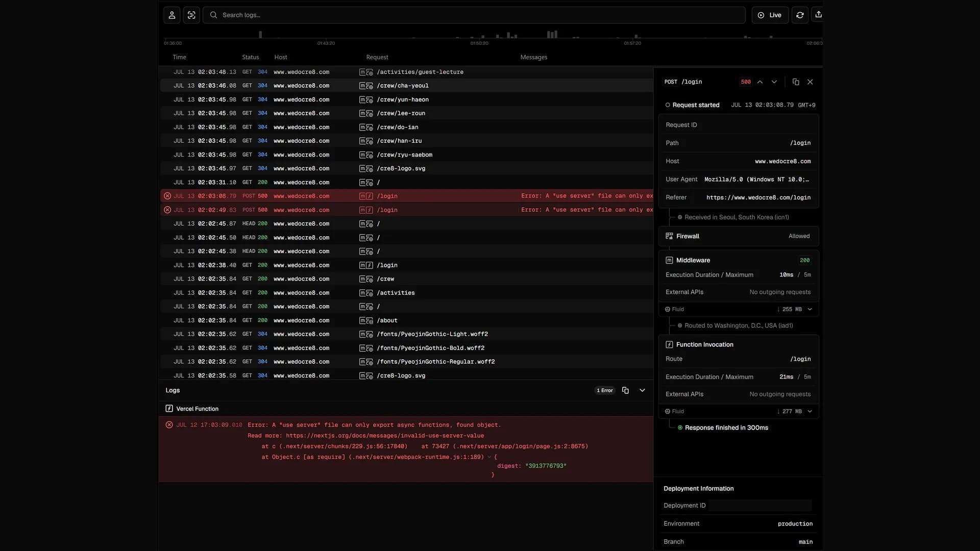Image resolution: width=980 pixels, height=551 pixels.
Task: Expand the Middleware Fluid 255 MB details
Action: (810, 309)
